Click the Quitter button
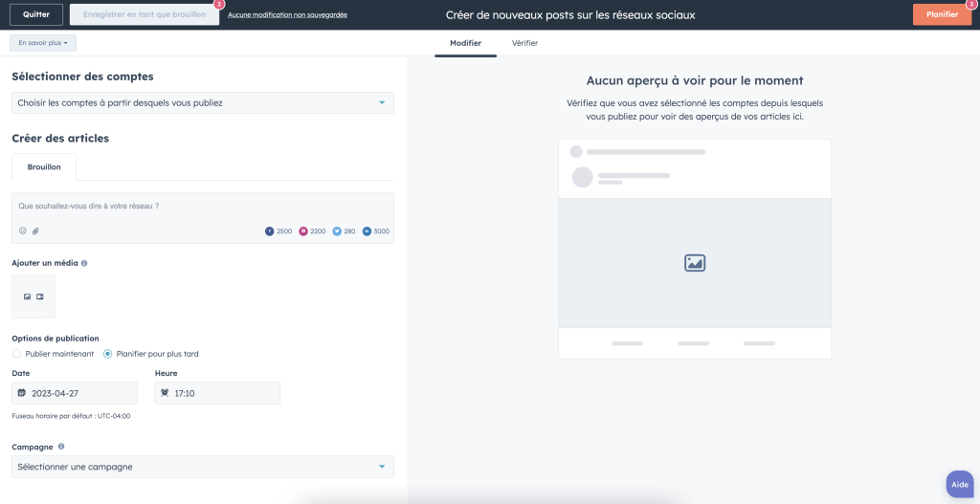The width and height of the screenshot is (980, 504). point(36,14)
